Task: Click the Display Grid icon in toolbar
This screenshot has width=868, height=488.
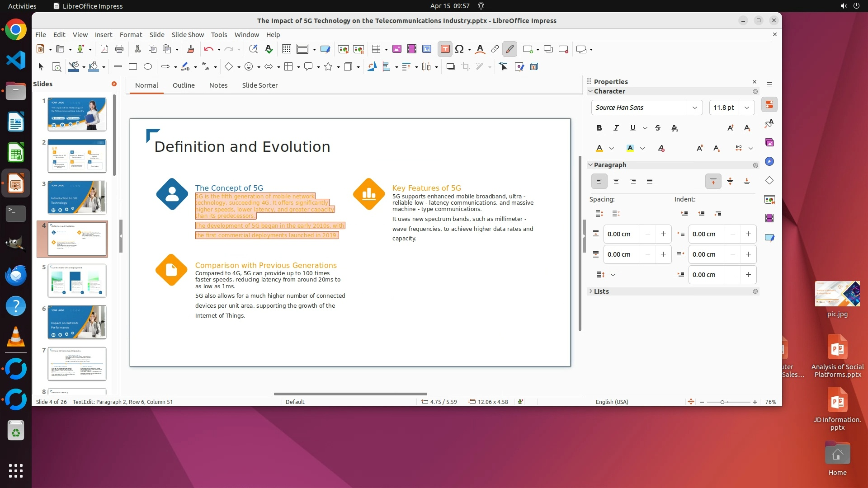Action: pyautogui.click(x=286, y=49)
